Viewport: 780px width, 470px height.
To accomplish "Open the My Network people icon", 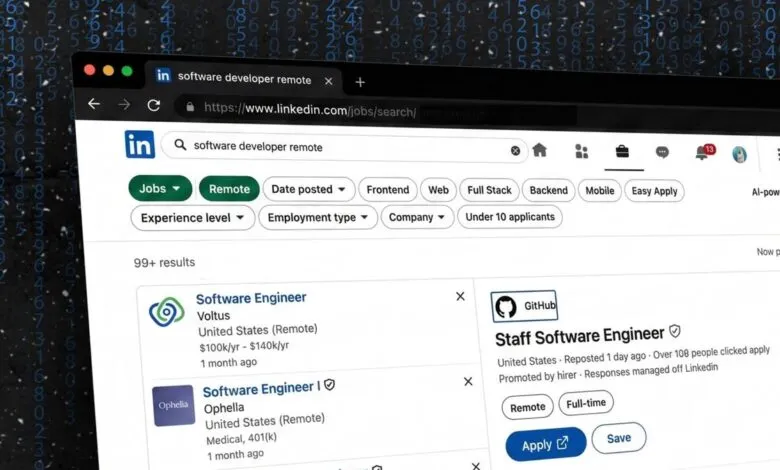I will [x=582, y=151].
